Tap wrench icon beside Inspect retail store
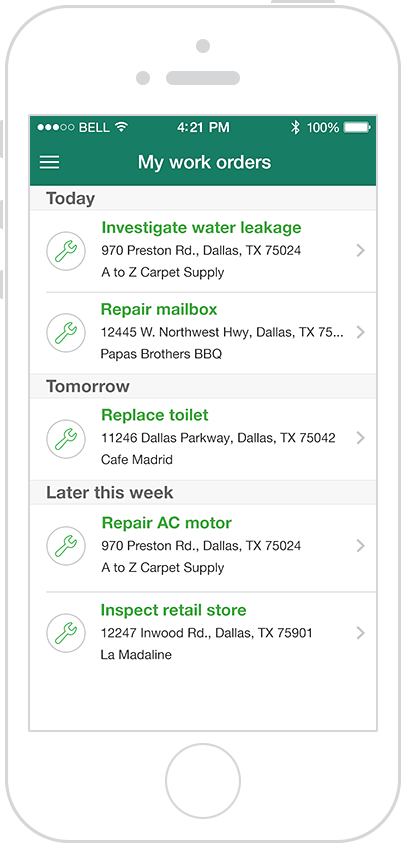 coord(66,633)
